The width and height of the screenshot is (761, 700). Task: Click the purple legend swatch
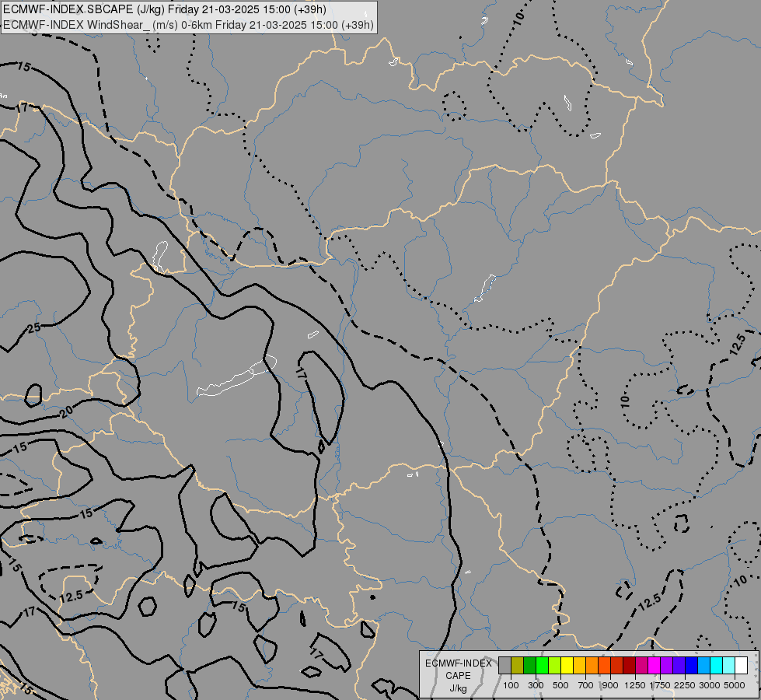pyautogui.click(x=666, y=665)
